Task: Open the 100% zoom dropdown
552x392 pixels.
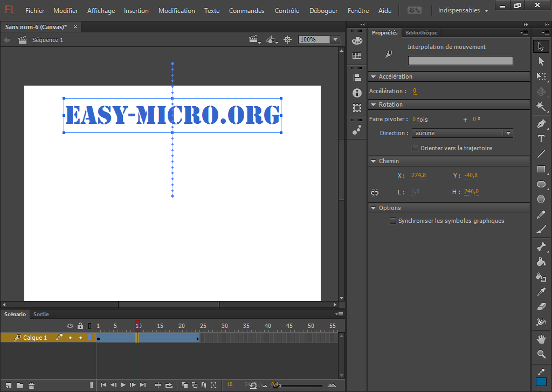Action: coord(335,39)
